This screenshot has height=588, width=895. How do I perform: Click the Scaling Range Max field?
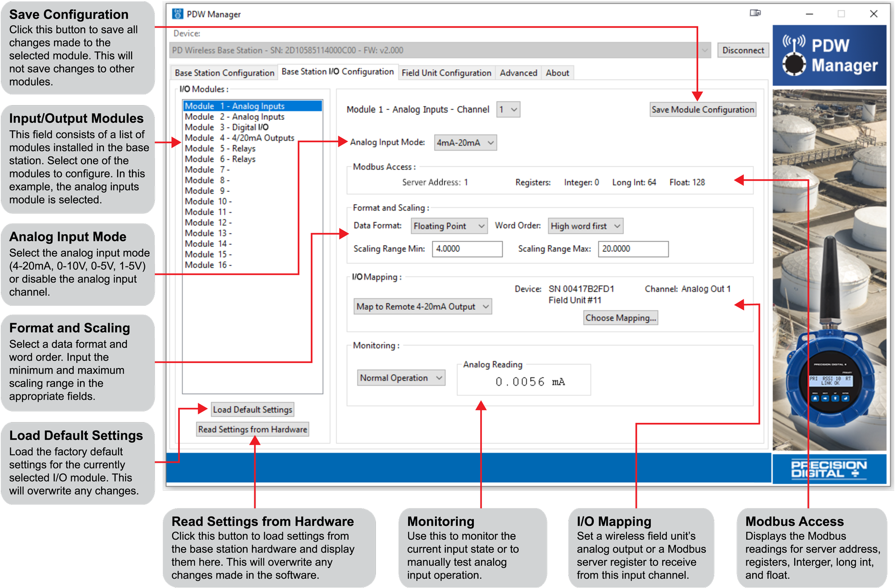[633, 249]
